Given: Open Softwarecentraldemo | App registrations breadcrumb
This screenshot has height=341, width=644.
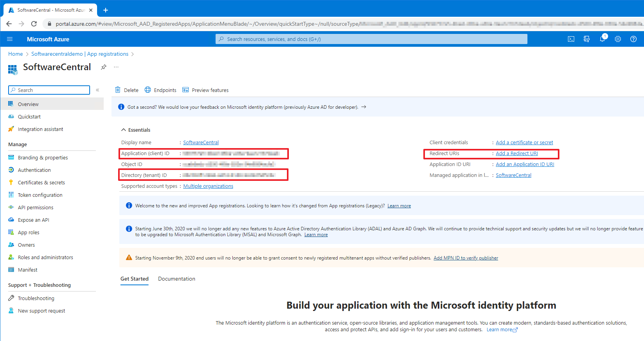Looking at the screenshot, I should point(80,54).
